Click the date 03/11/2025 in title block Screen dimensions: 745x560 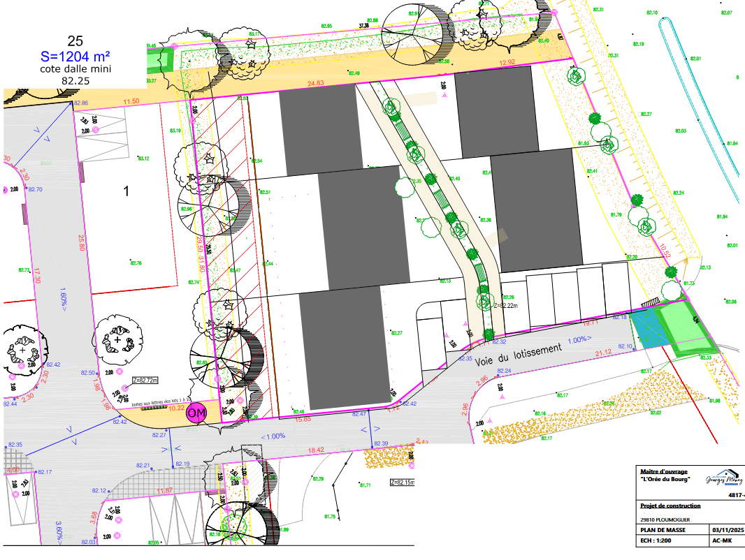729,531
